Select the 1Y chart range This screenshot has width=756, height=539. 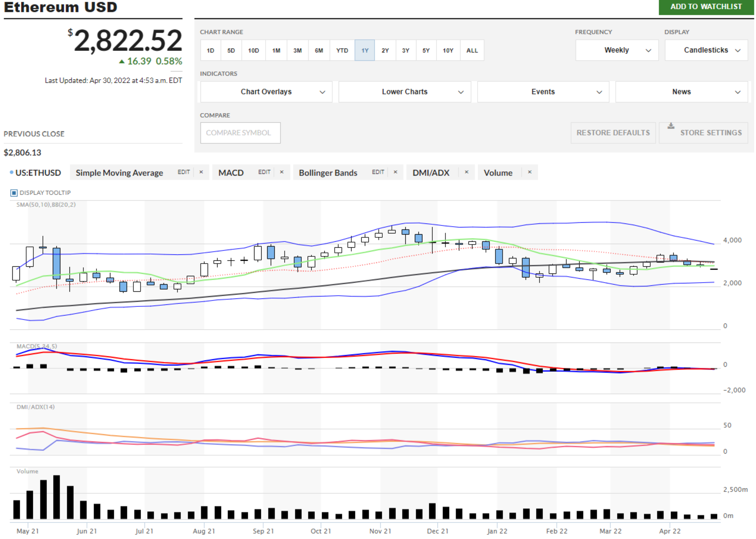365,50
